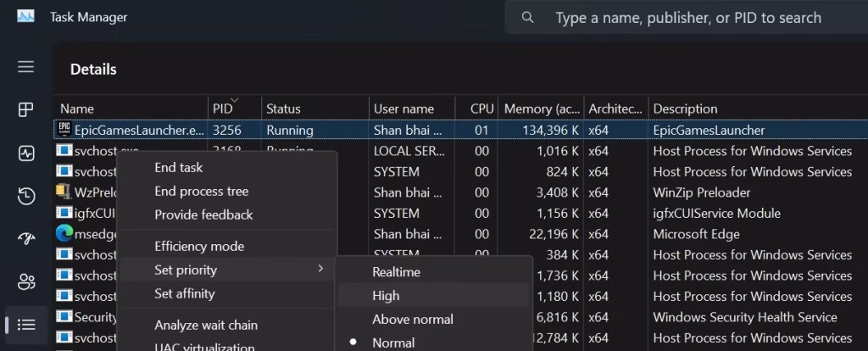Choose End process tree
The width and height of the screenshot is (868, 351).
202,191
